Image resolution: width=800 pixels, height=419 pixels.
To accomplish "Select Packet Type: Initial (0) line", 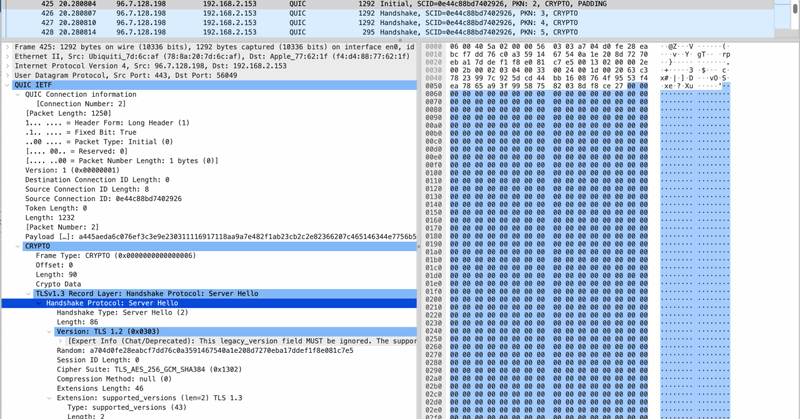I will tap(99, 142).
